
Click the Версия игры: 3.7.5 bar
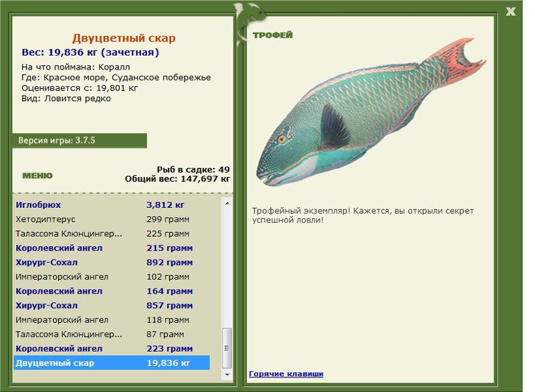pos(80,140)
